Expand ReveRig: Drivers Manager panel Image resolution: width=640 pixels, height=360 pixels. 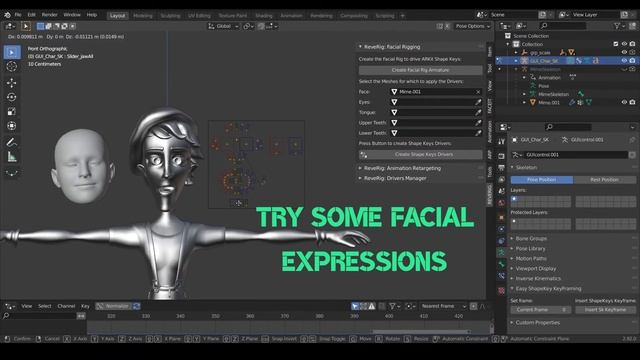click(x=360, y=178)
